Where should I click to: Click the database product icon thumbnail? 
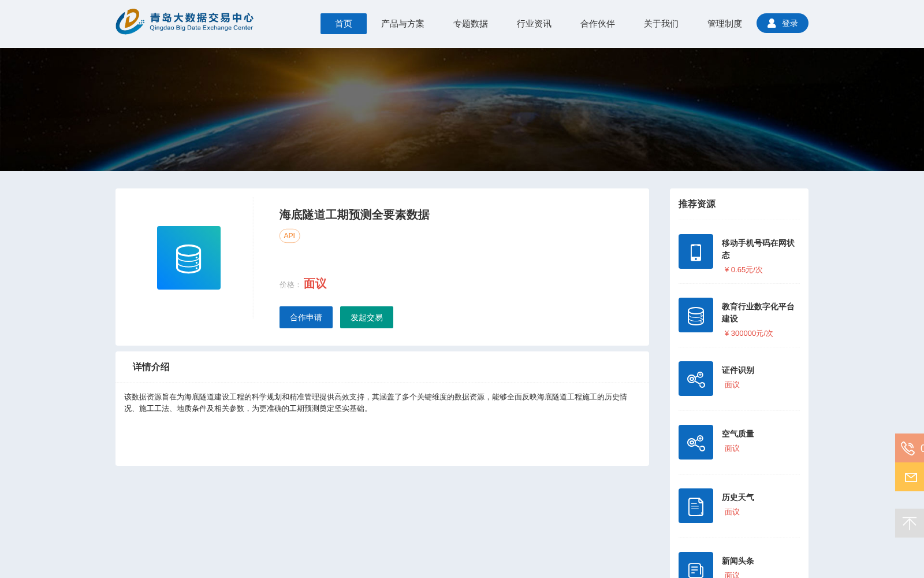click(x=189, y=258)
